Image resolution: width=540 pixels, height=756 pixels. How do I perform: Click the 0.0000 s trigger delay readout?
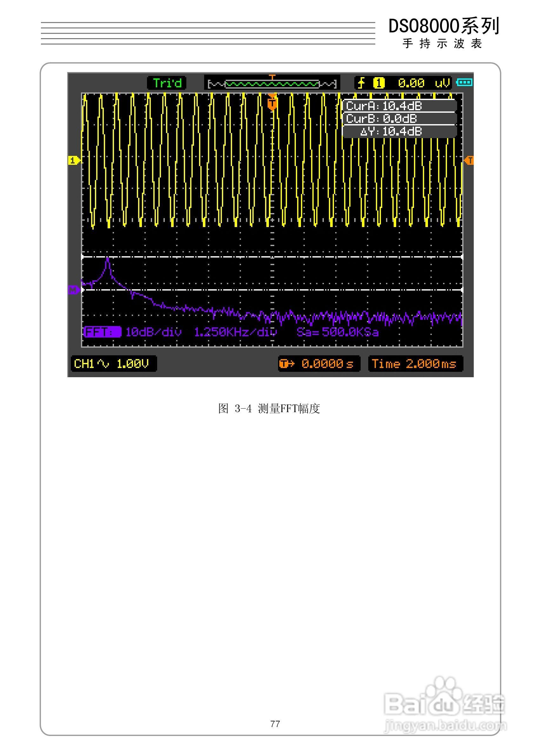pyautogui.click(x=319, y=364)
